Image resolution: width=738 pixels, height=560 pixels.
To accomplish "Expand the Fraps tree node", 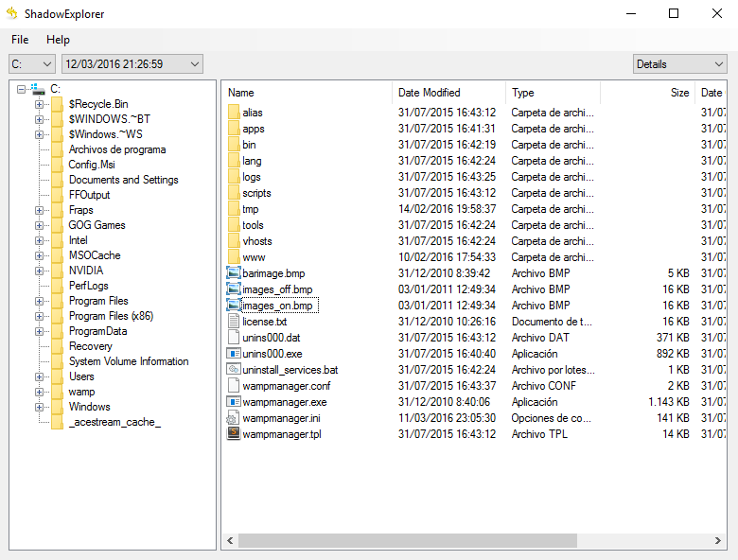I will pos(39,210).
